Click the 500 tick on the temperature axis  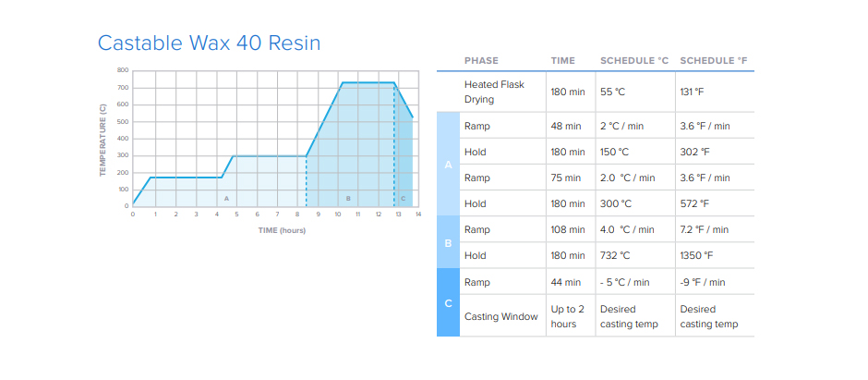point(123,121)
